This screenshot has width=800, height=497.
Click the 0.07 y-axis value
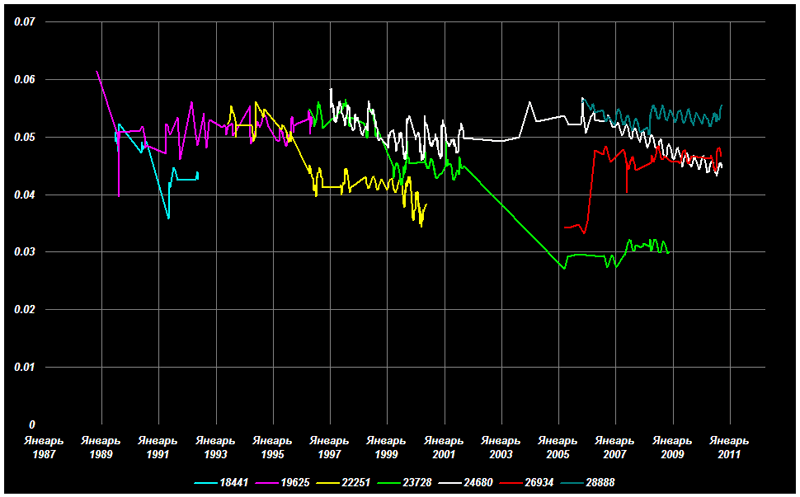[24, 22]
